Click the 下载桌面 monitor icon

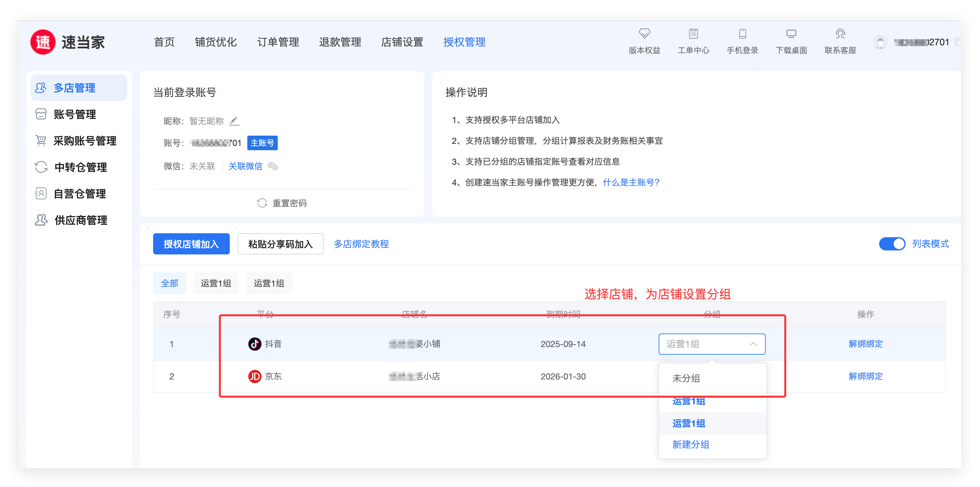coord(791,33)
